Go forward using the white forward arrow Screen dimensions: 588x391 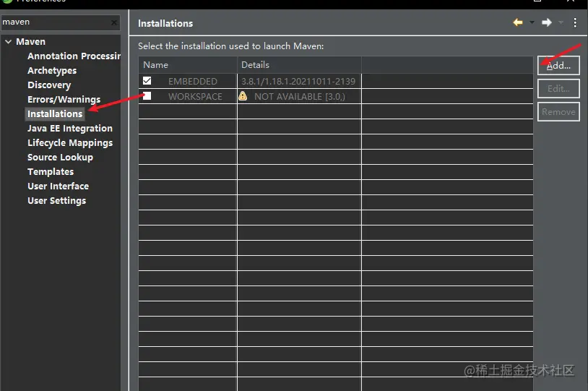[547, 22]
